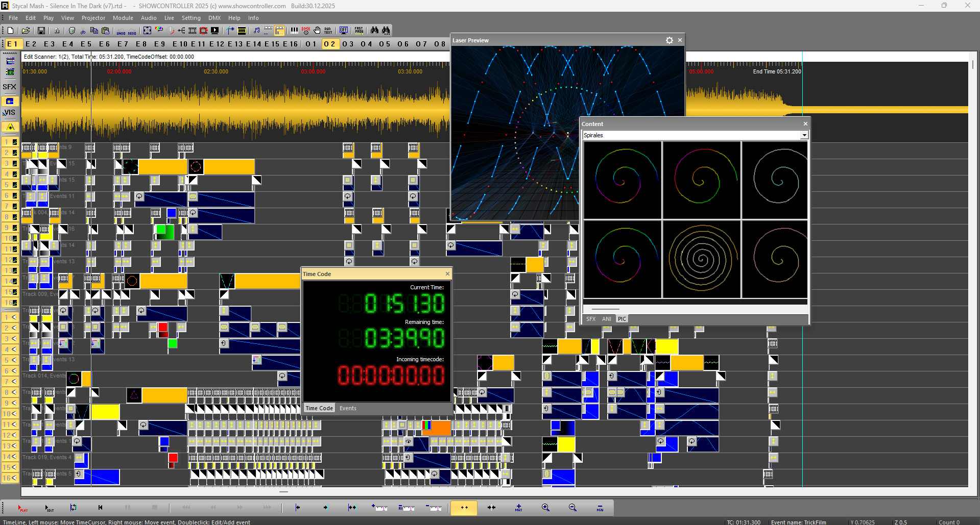Click the SFX button in left sidebar
Viewport: 980px width, 525px height.
[10, 87]
